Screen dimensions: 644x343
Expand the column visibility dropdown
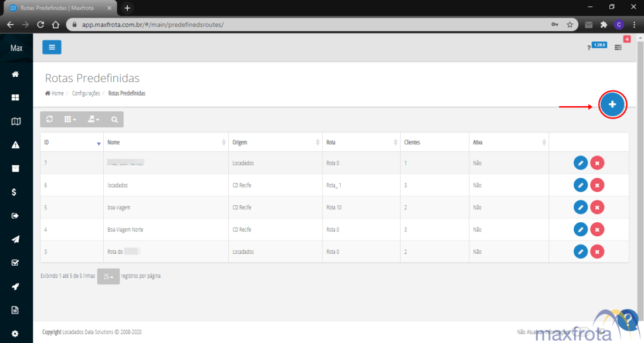[x=70, y=120]
